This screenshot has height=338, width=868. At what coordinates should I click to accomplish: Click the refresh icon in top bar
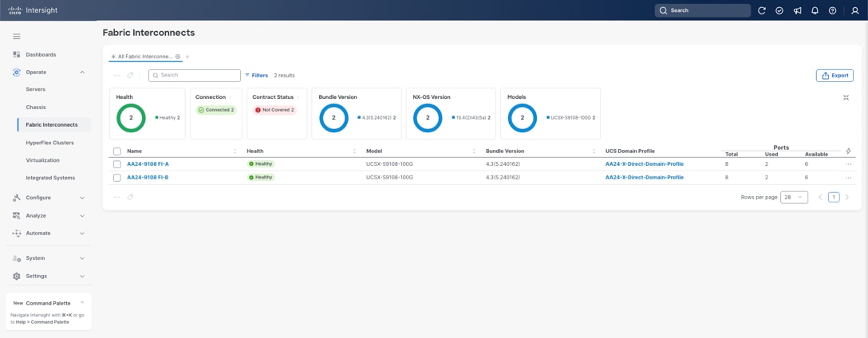point(762,10)
